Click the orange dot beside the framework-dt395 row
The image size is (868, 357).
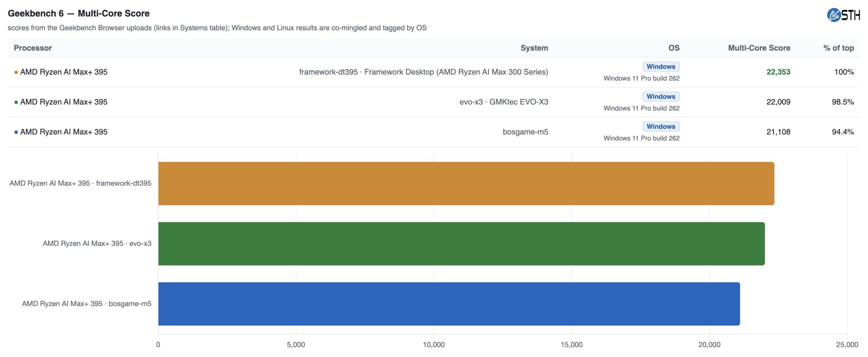16,72
